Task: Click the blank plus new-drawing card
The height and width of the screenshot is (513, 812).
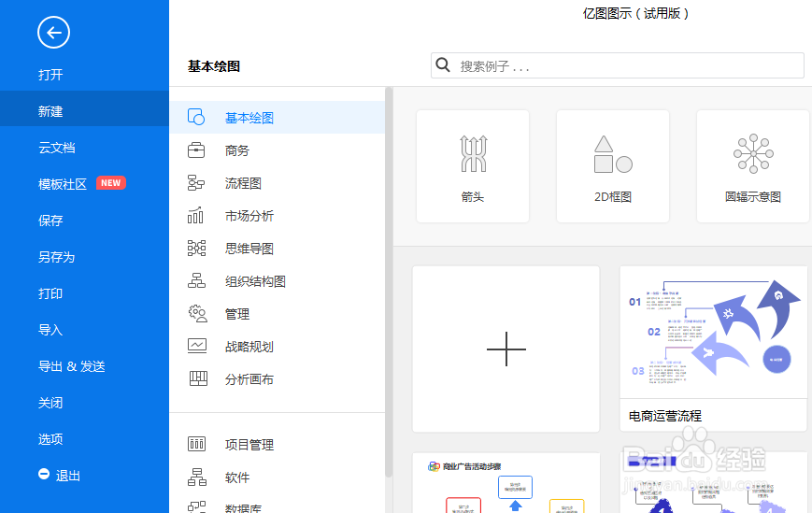Action: 506,349
